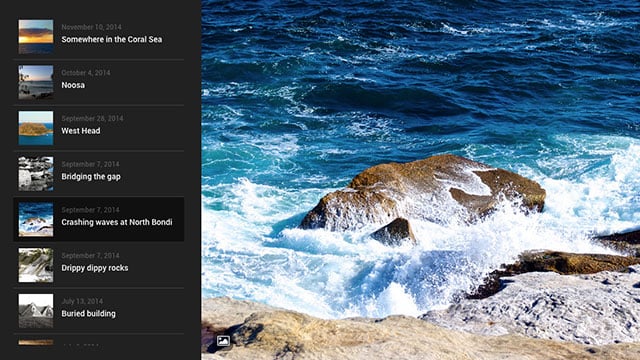Click the November 10, 2014 date label
640x360 pixels.
pyautogui.click(x=91, y=27)
